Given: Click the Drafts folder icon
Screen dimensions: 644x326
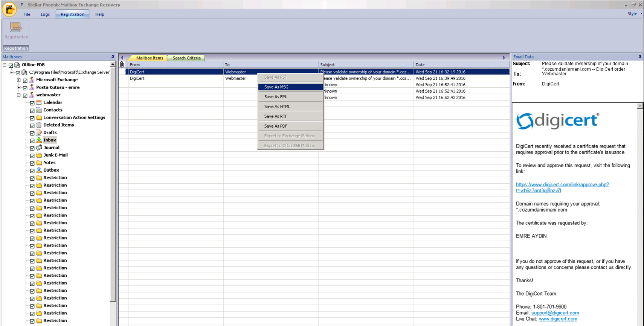Looking at the screenshot, I should coord(39,133).
